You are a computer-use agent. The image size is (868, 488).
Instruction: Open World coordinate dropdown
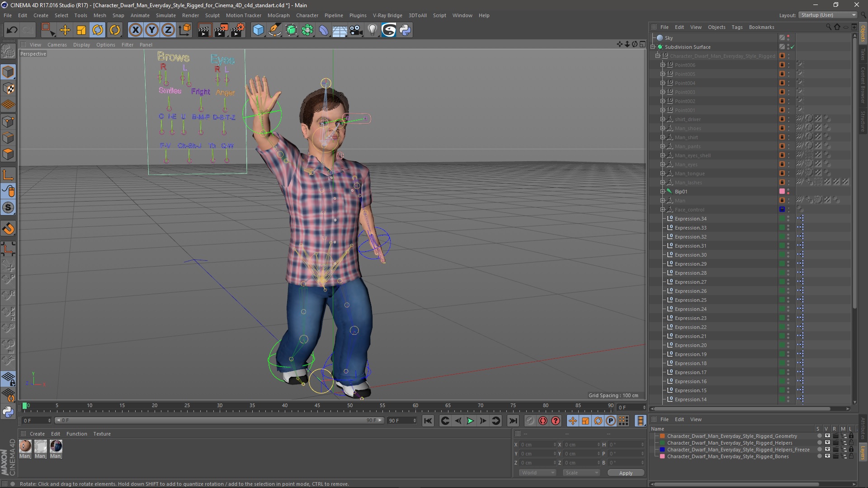click(x=537, y=473)
